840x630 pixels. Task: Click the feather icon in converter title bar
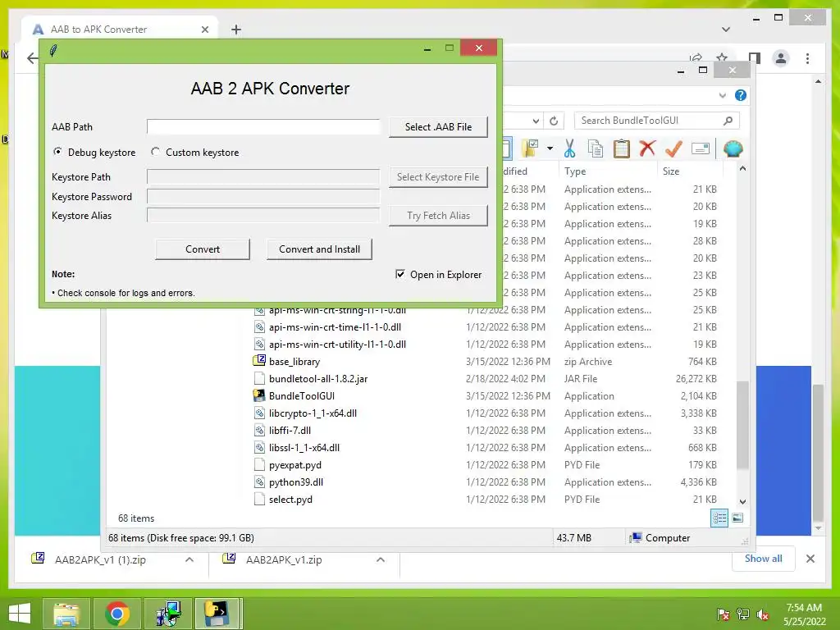point(53,50)
